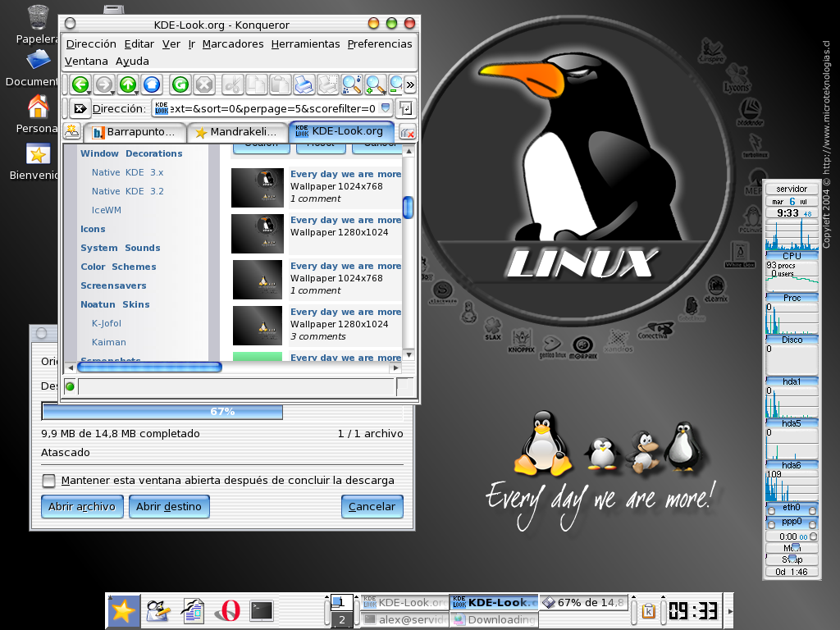840x630 pixels.
Task: Open the Window Decorations category link
Action: click(131, 153)
